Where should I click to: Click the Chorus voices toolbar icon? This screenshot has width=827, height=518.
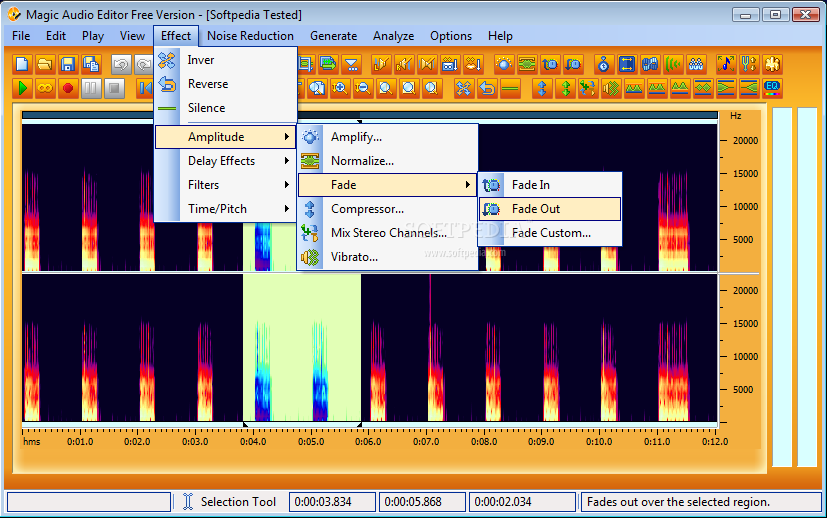click(x=696, y=64)
